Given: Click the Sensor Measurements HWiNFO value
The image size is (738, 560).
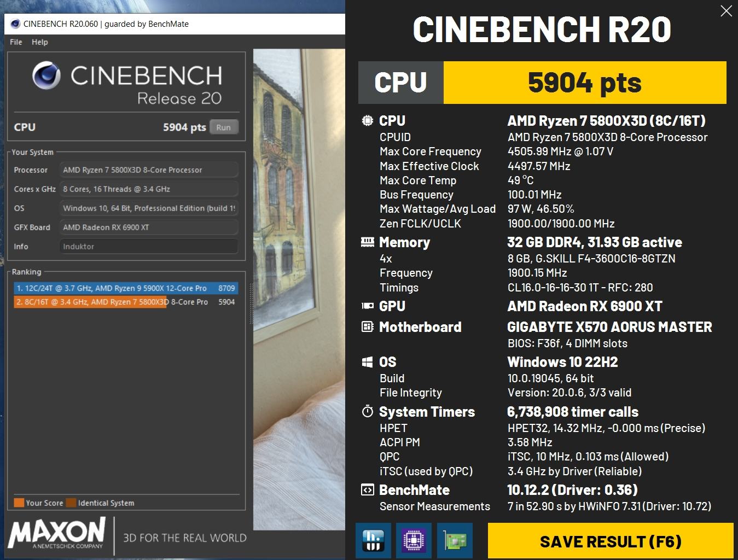Looking at the screenshot, I should pyautogui.click(x=609, y=506).
